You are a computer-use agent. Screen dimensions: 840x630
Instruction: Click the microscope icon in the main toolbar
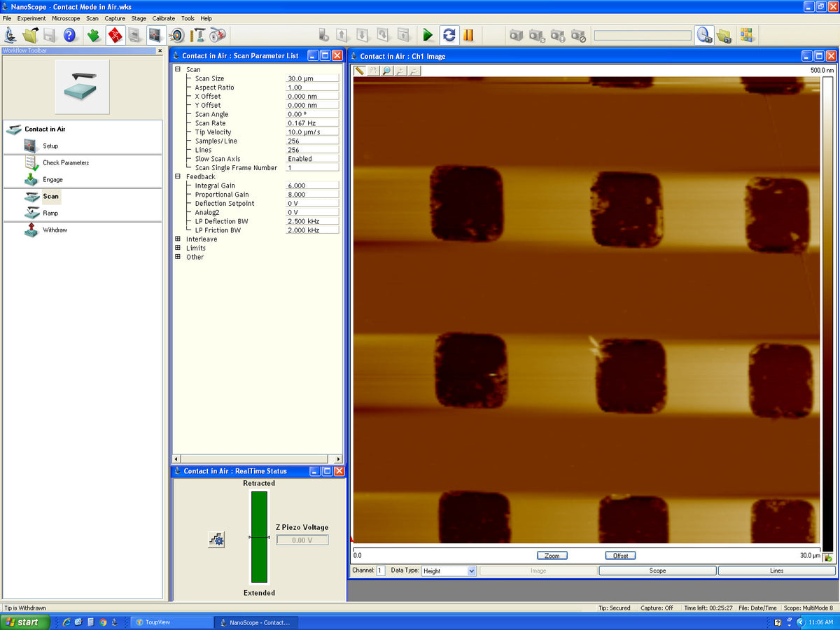click(10, 35)
